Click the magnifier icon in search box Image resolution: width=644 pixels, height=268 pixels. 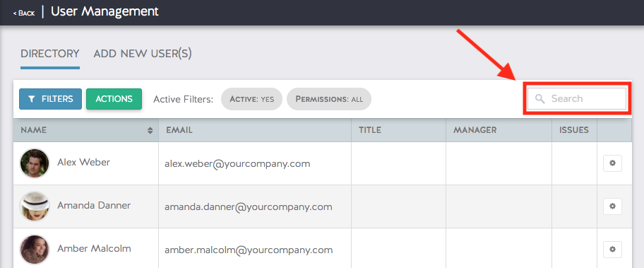(540, 99)
